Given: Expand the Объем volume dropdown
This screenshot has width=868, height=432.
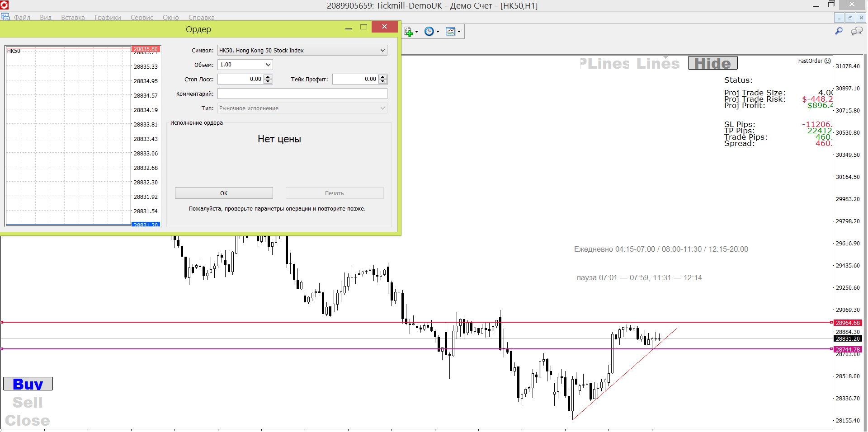Looking at the screenshot, I should pos(268,65).
